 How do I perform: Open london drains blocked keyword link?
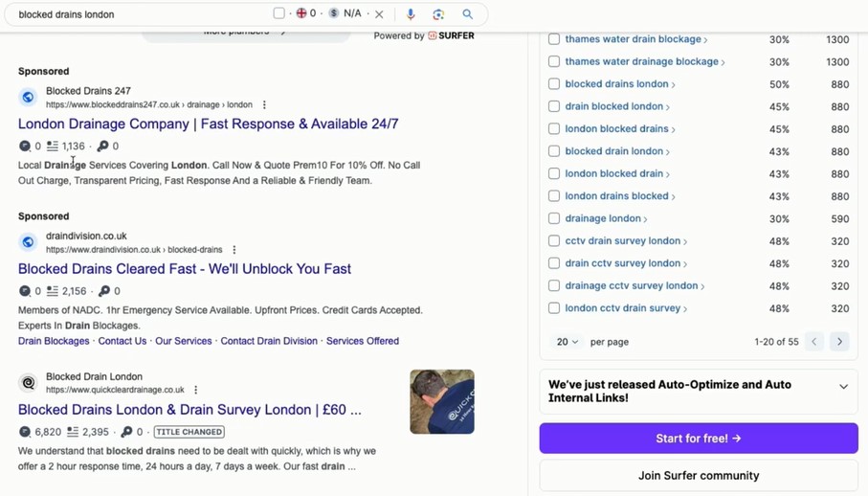(x=616, y=196)
